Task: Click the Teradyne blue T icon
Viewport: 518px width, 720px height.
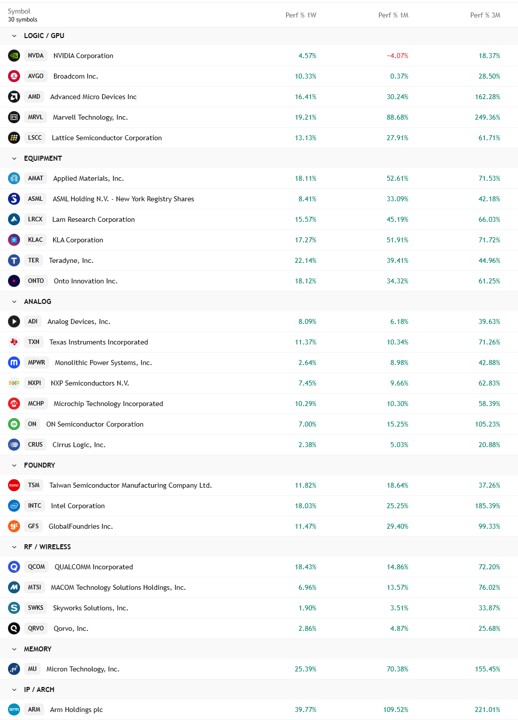Action: (14, 260)
